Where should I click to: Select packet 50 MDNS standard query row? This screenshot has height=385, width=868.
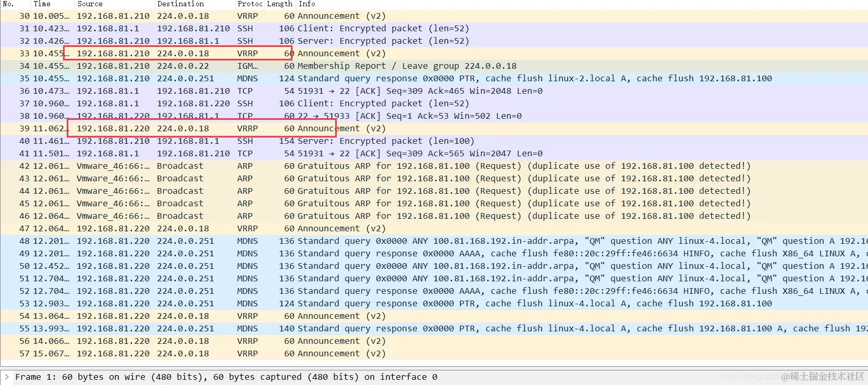pos(434,266)
